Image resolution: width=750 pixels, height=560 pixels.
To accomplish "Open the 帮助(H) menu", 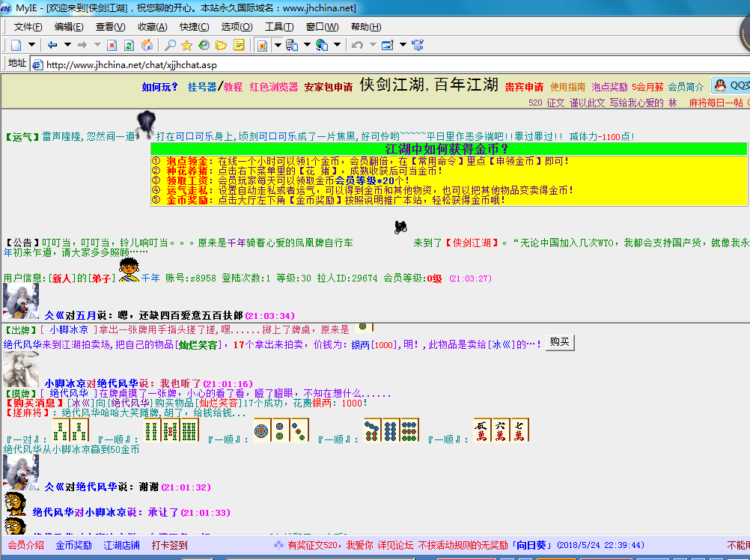I will (366, 27).
